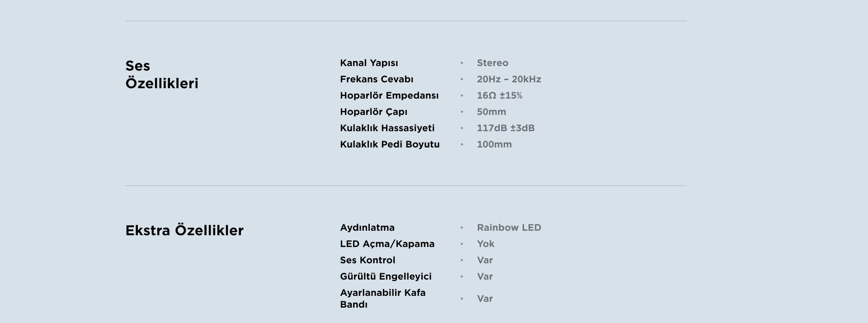This screenshot has height=323, width=868.
Task: Click the Yok value for LED toggle
Action: pos(486,244)
